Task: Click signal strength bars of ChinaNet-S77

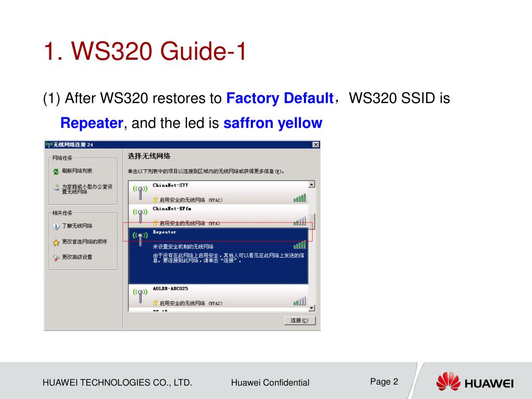Action: coord(300,198)
